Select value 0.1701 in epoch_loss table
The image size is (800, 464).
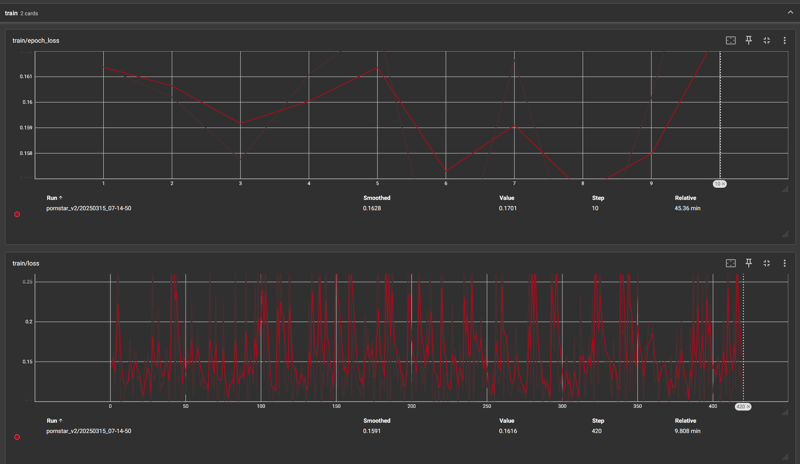[x=508, y=208]
